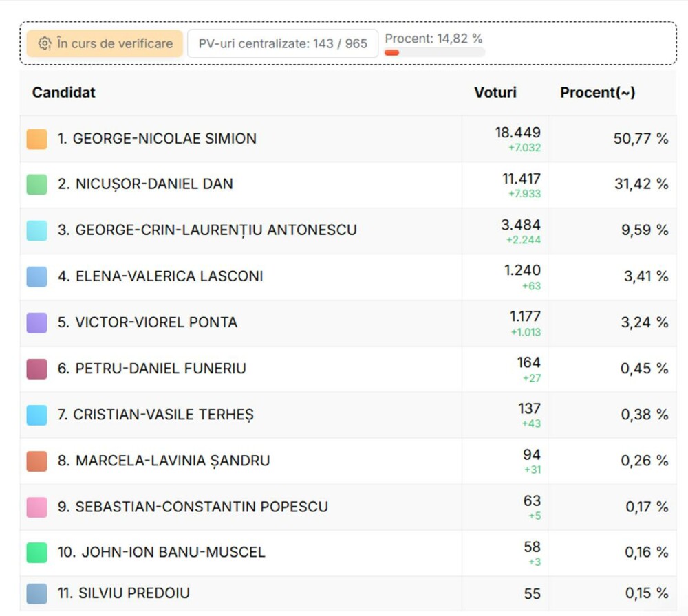The width and height of the screenshot is (688, 616).
Task: Click the blue swatch for Elena-Valerica Lasconi
Action: coord(36,276)
